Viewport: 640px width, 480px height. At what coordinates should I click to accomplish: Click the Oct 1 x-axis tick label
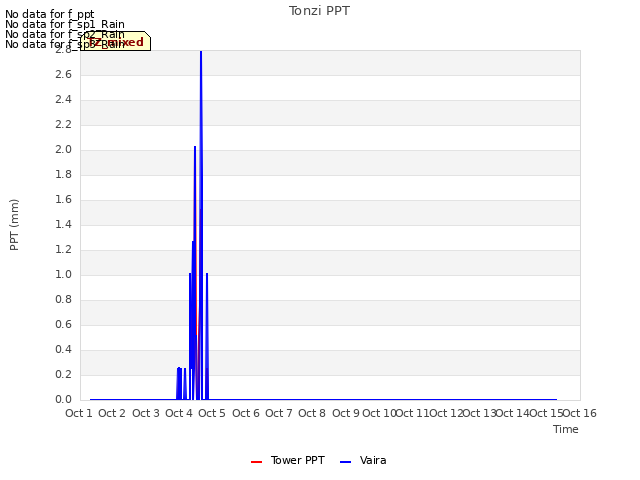click(79, 413)
